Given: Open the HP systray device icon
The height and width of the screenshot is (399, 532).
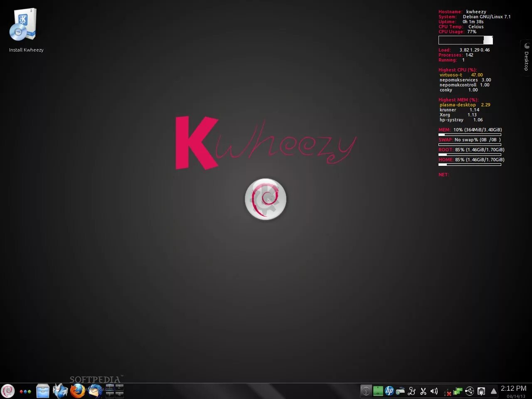Looking at the screenshot, I should pyautogui.click(x=389, y=391).
